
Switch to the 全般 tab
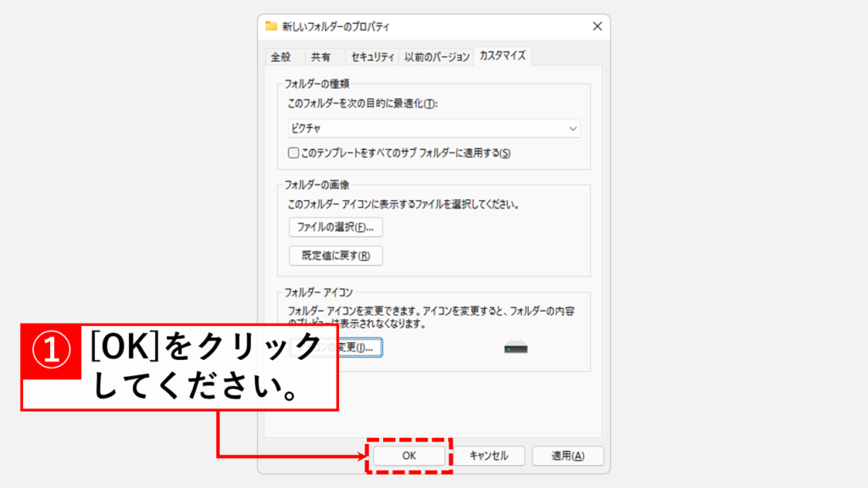point(281,58)
